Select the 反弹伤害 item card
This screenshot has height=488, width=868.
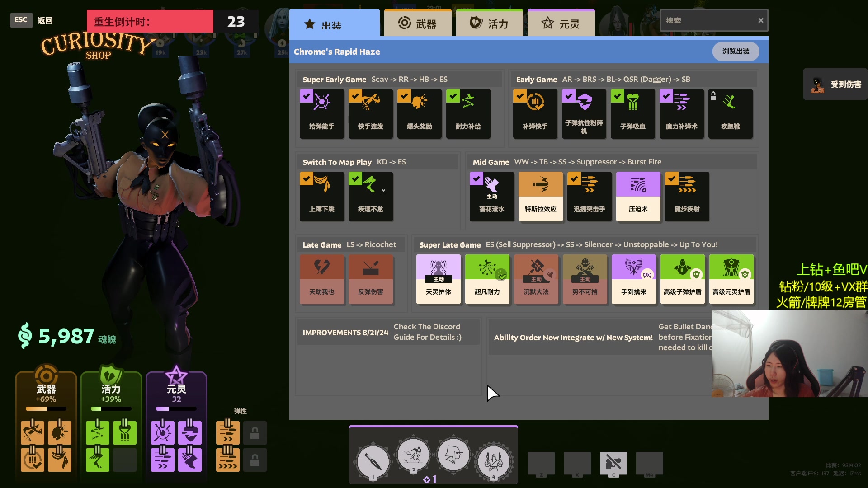370,279
